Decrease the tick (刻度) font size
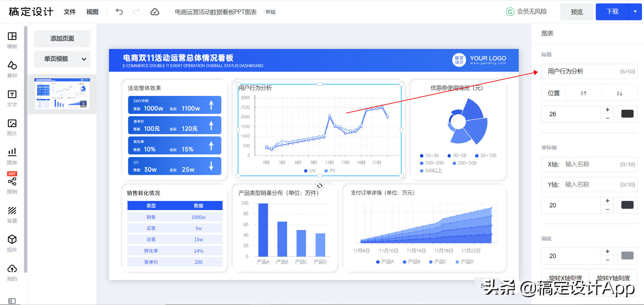The width and height of the screenshot is (644, 305). [x=607, y=260]
